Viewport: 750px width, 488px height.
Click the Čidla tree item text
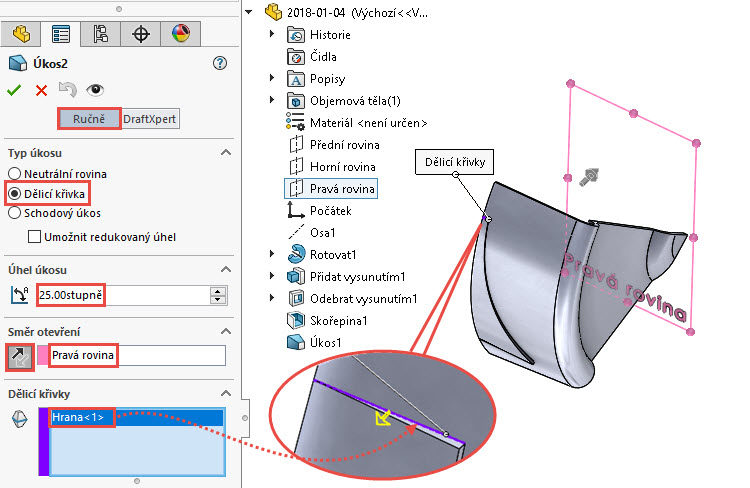(x=323, y=57)
